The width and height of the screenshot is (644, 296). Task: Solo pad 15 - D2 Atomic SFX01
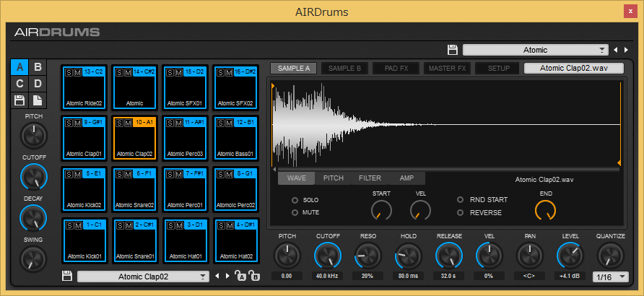click(x=170, y=72)
